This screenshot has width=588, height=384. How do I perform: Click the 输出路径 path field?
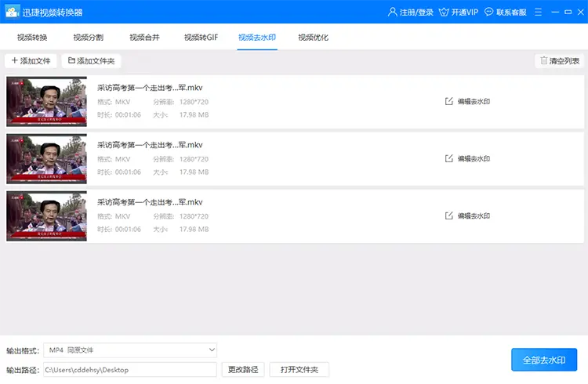tap(130, 370)
